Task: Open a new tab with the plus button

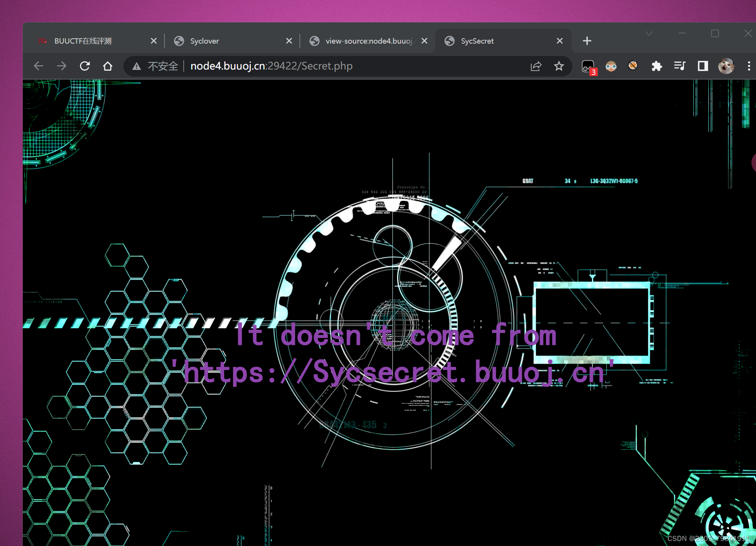Action: point(587,41)
